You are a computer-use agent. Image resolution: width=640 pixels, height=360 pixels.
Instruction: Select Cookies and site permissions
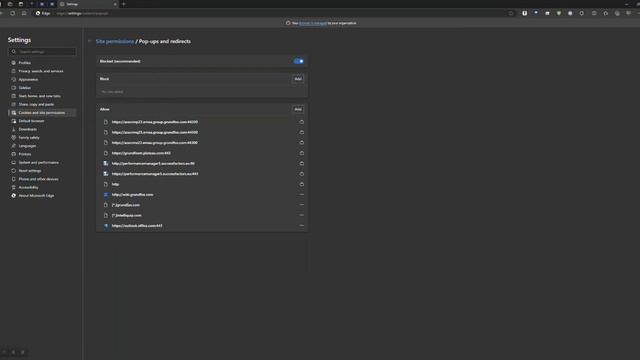click(x=42, y=113)
